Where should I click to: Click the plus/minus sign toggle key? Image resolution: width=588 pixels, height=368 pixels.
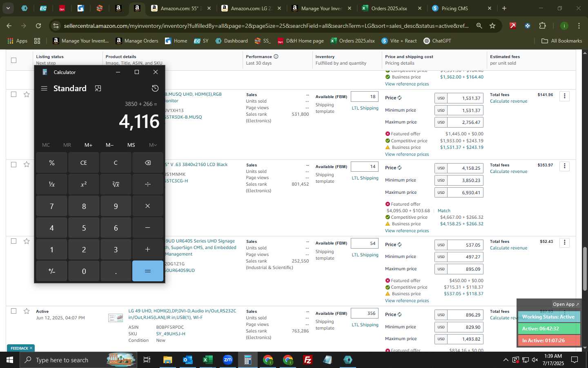[51, 271]
